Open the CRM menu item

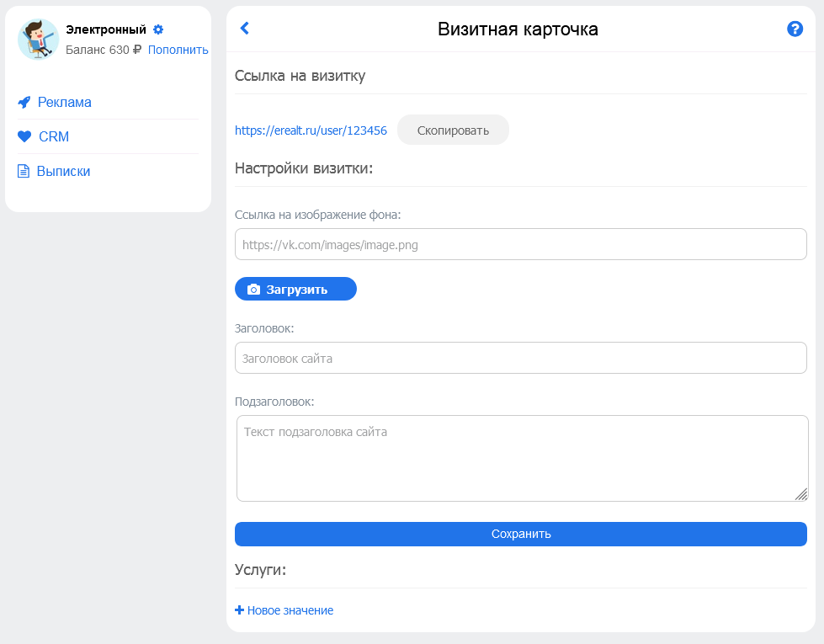click(54, 136)
